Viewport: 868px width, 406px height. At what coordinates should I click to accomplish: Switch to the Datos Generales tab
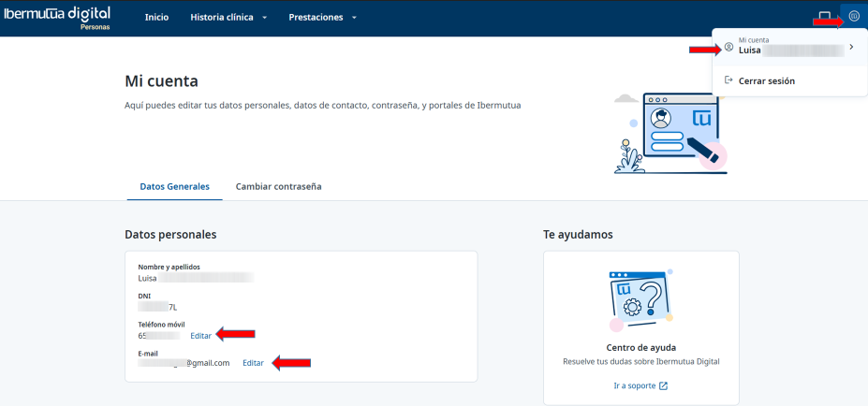(174, 187)
